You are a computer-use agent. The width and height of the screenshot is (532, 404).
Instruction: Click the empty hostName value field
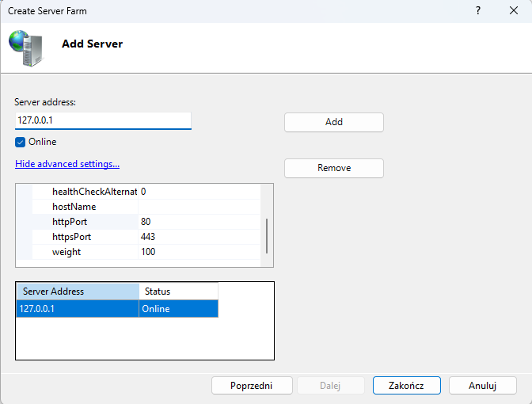198,207
